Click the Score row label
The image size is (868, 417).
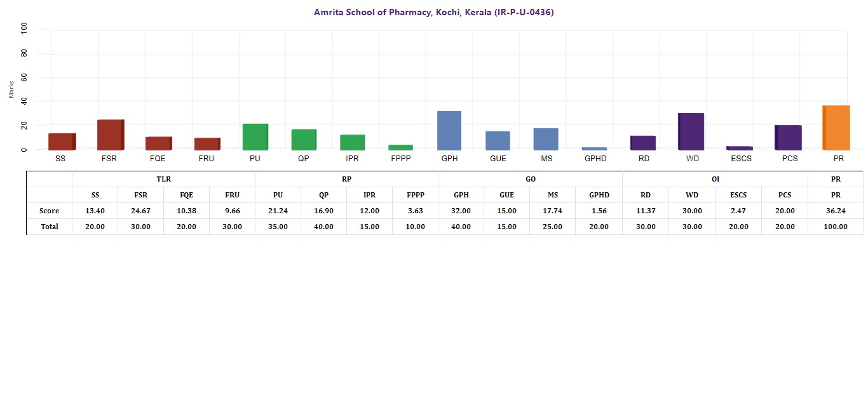point(49,211)
